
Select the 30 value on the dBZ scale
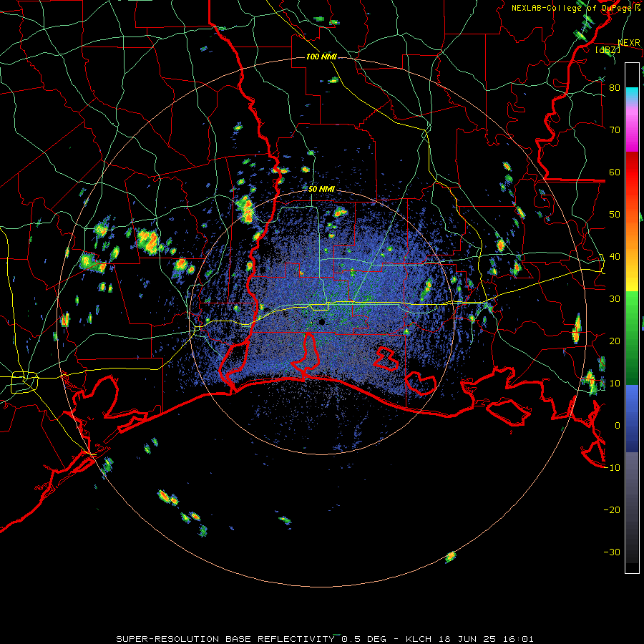(615, 298)
